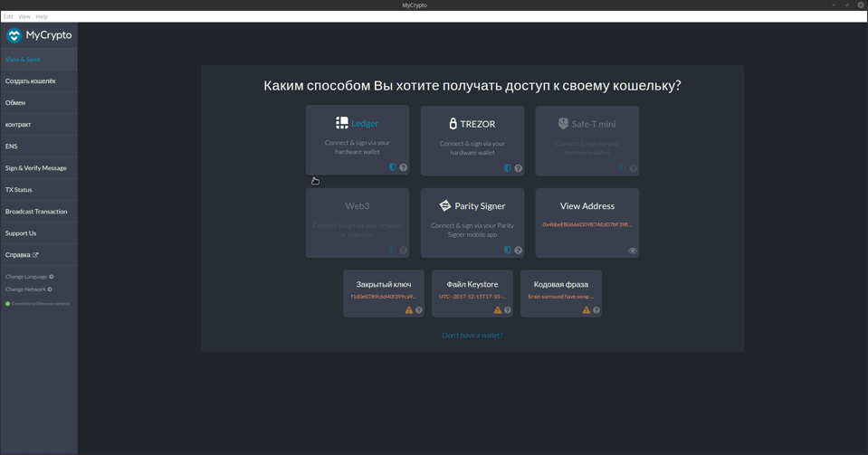Select the Safe-T mini card
Screen dimensions: 868x455
coord(587,141)
